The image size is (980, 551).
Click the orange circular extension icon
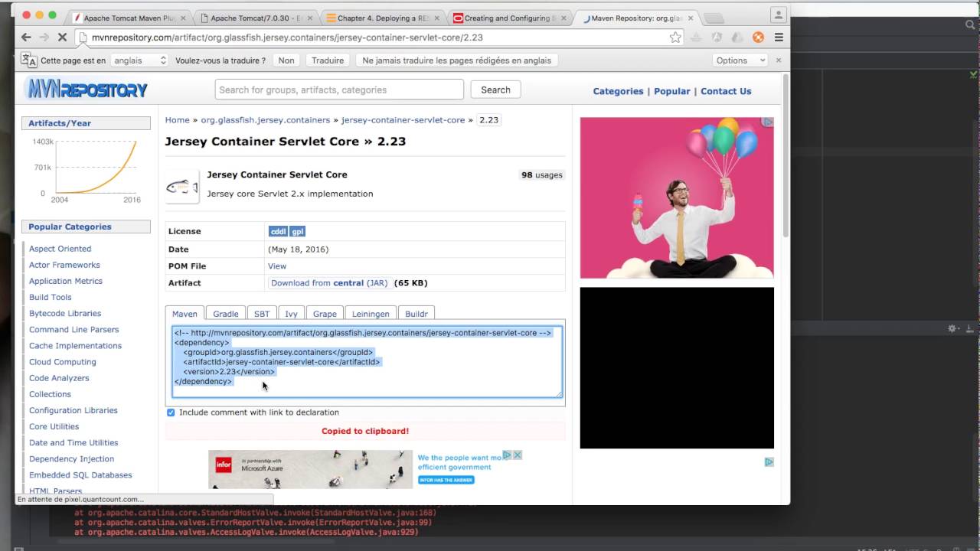coord(758,37)
